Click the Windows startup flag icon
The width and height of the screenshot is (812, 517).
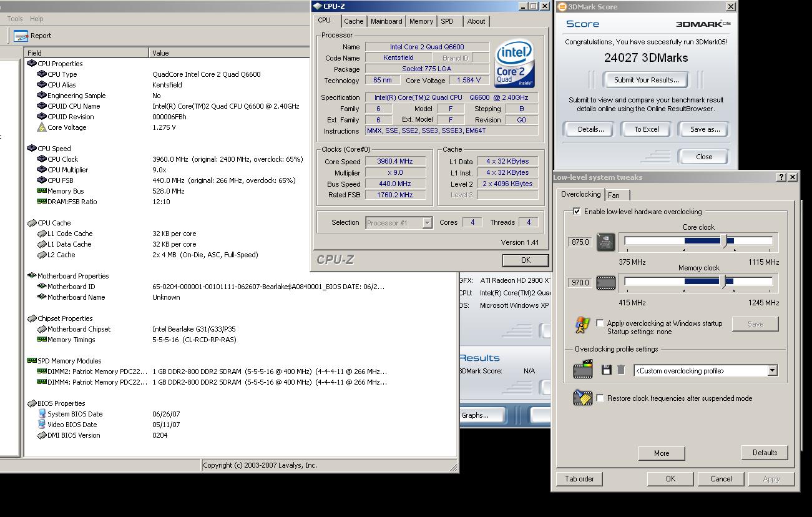pos(582,325)
